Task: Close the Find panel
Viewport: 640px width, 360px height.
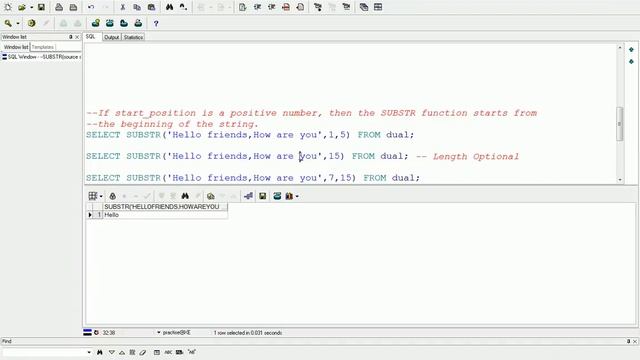Action: click(635, 341)
